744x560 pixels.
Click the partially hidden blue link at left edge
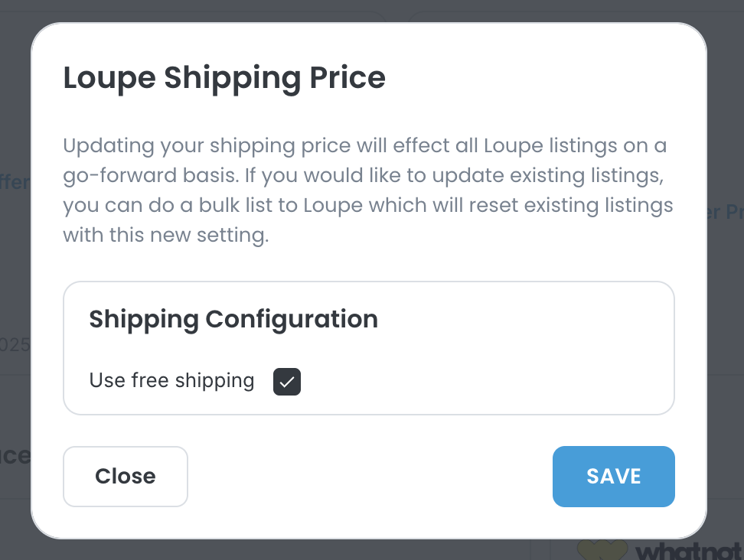(x=14, y=183)
